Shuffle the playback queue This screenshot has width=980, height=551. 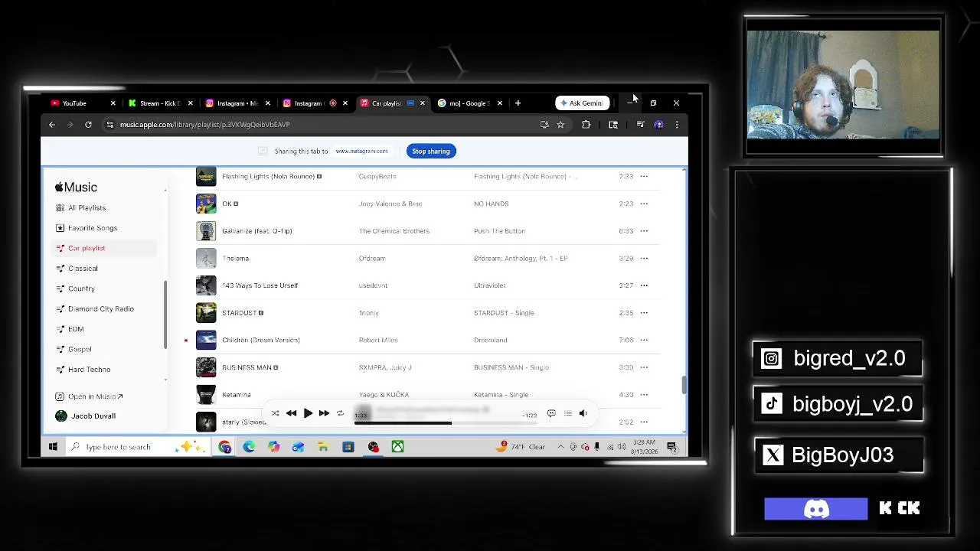pyautogui.click(x=275, y=413)
